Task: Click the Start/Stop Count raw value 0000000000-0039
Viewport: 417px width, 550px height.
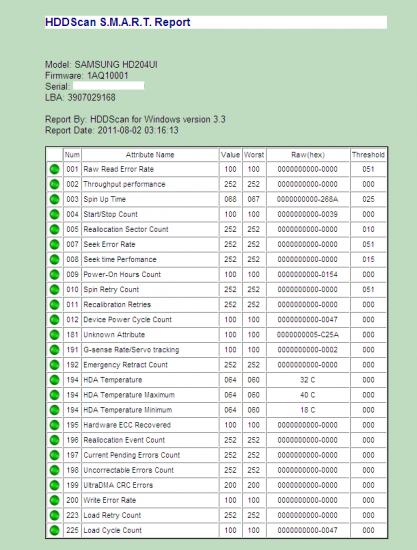Action: 308,214
